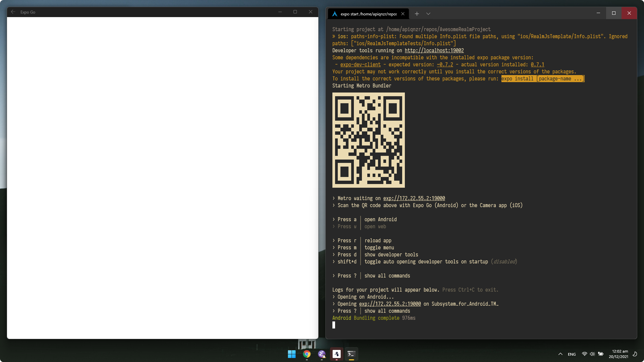Viewport: 644px width, 362px height.
Task: Click highlighted expo install command text
Action: [543, 79]
